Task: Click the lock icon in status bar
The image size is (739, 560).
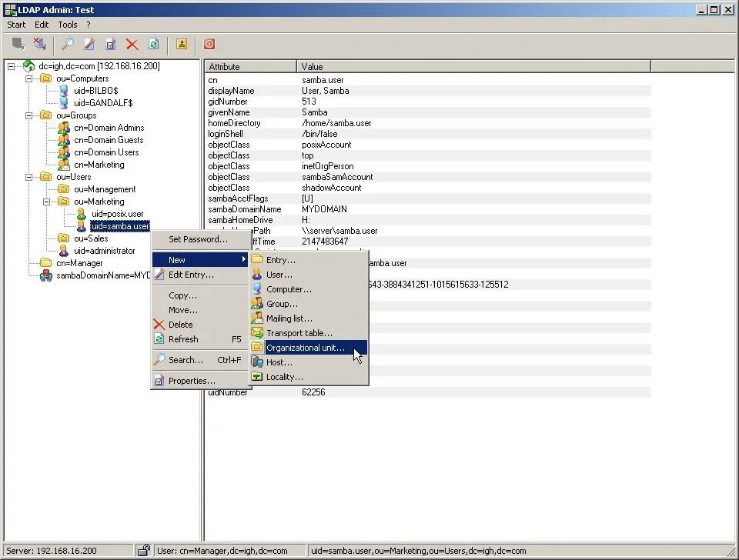Action: [x=144, y=550]
